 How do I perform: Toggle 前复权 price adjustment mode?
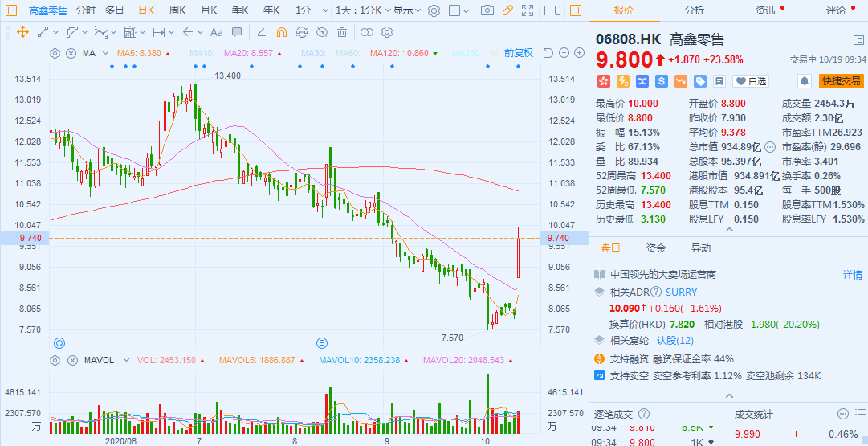[x=519, y=52]
